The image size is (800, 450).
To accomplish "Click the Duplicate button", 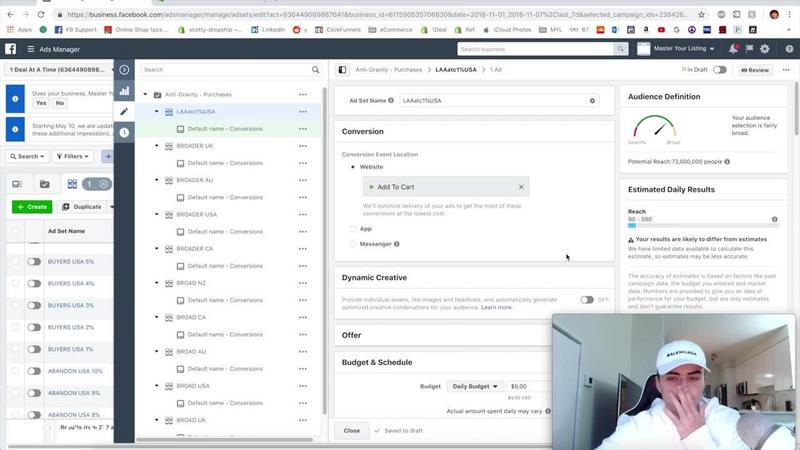I will tap(82, 207).
